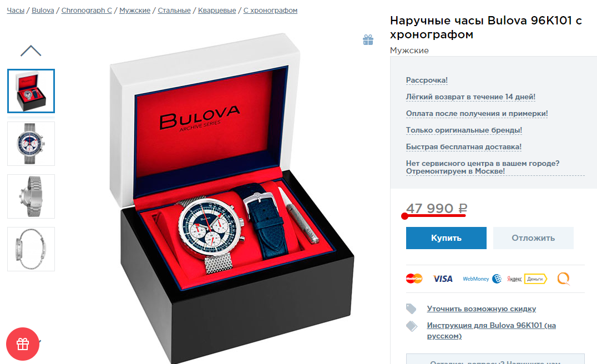Image resolution: width=597 pixels, height=364 pixels.
Task: Open Уточнить возможную скидку link
Action: pos(481,309)
